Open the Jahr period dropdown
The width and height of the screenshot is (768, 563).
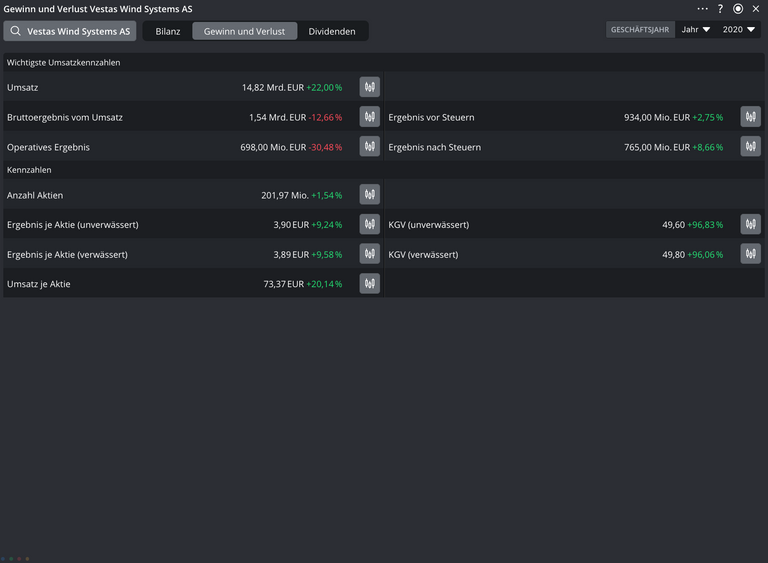click(x=696, y=29)
